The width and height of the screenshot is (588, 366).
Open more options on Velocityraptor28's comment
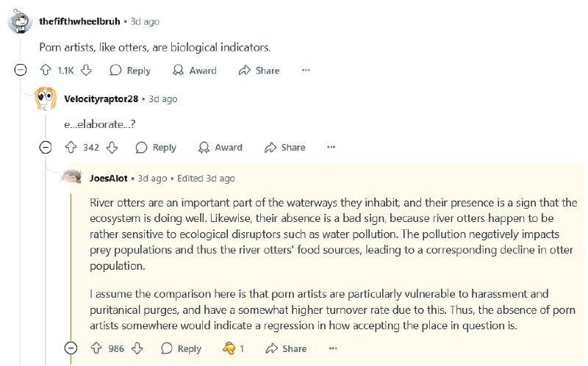point(331,148)
